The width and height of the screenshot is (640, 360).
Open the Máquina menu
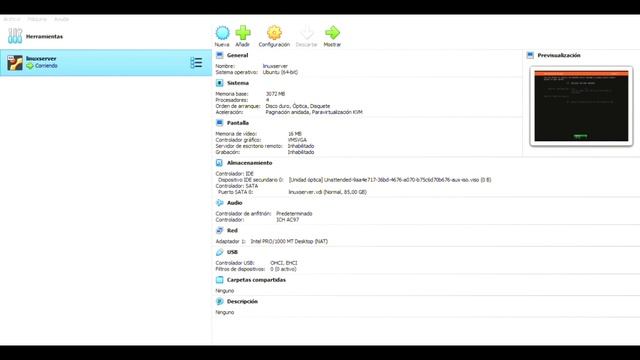[37, 19]
